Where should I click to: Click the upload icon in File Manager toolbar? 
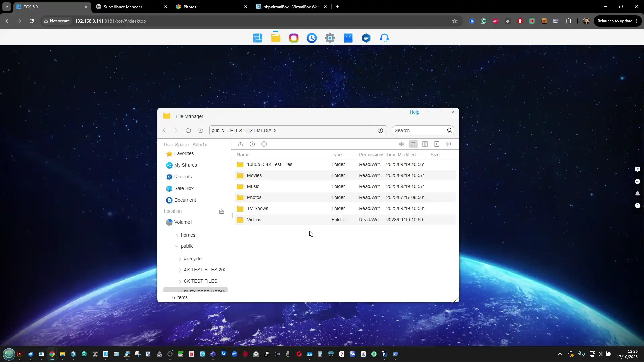240,144
